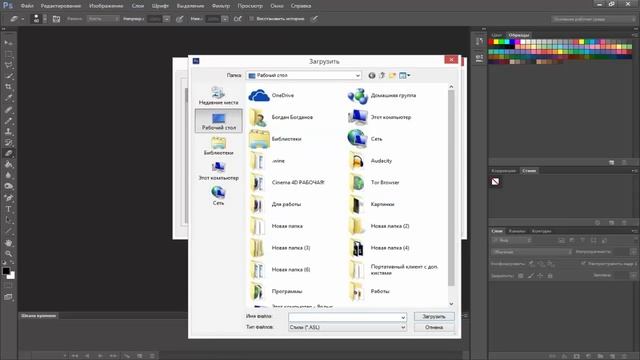Go to 'Недавние места' in the places bar
This screenshot has height=360, width=640.
click(x=218, y=96)
